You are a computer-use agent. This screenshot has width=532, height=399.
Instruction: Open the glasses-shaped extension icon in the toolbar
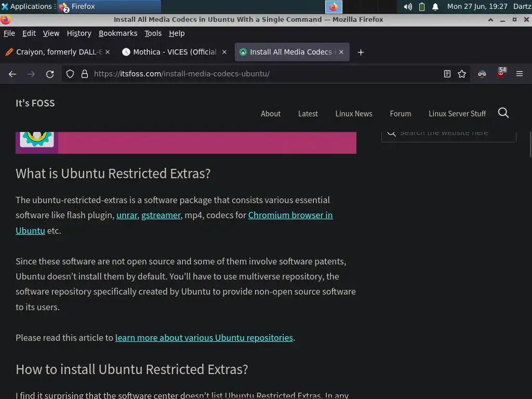point(482,74)
